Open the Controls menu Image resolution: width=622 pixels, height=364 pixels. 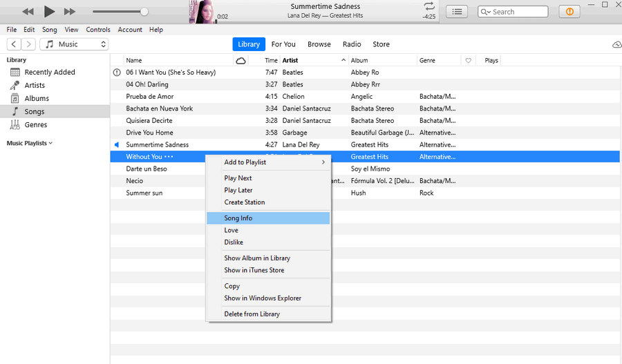click(98, 29)
